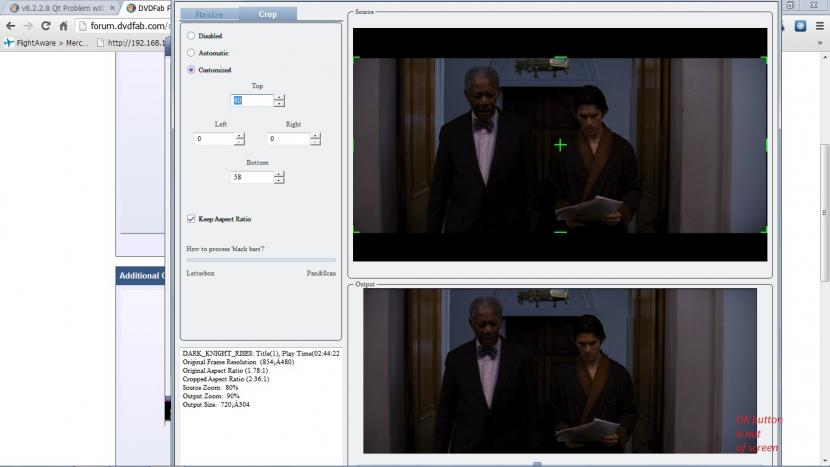The height and width of the screenshot is (467, 830).
Task: Click the 'Original Frame Resolution' info line
Action: click(x=238, y=362)
